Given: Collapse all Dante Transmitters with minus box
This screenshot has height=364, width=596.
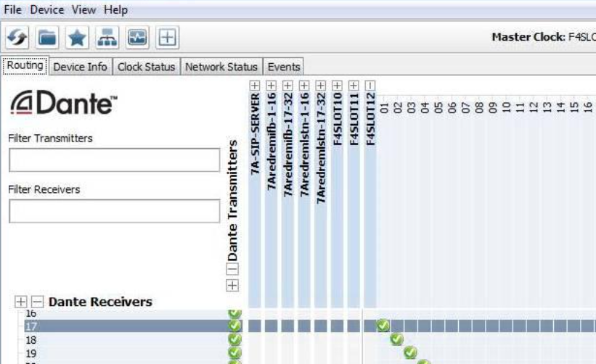Looking at the screenshot, I should click(232, 269).
